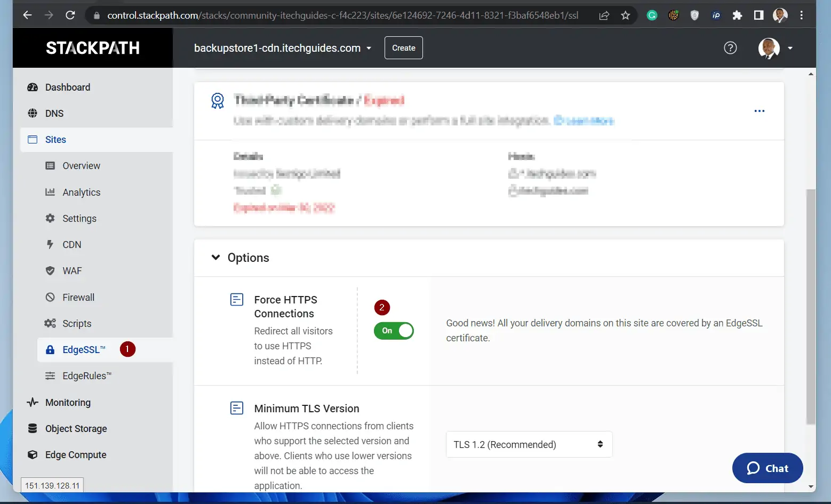Go forward in browser history
This screenshot has width=831, height=504.
(49, 15)
